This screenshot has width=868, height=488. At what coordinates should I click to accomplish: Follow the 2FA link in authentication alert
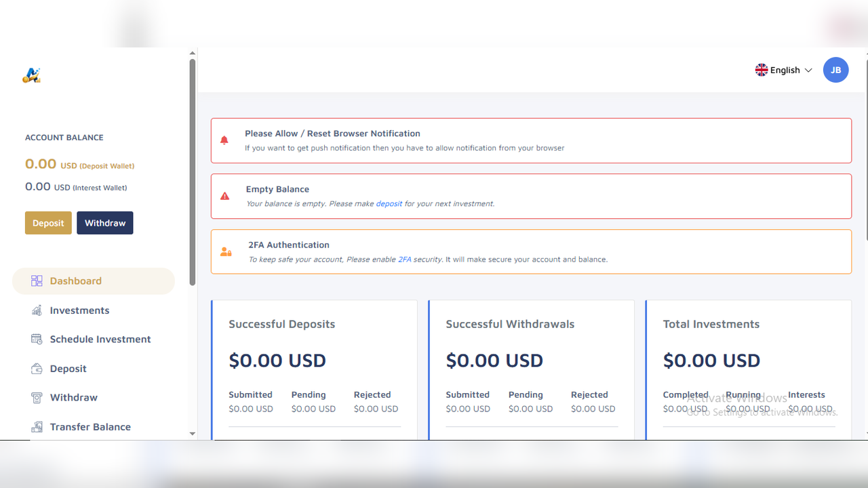coord(405,259)
